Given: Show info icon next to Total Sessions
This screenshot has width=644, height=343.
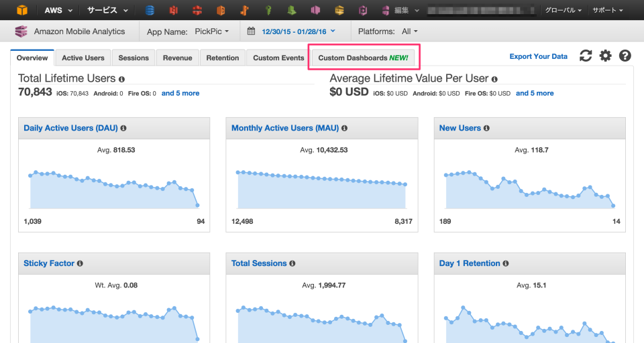Looking at the screenshot, I should [292, 263].
